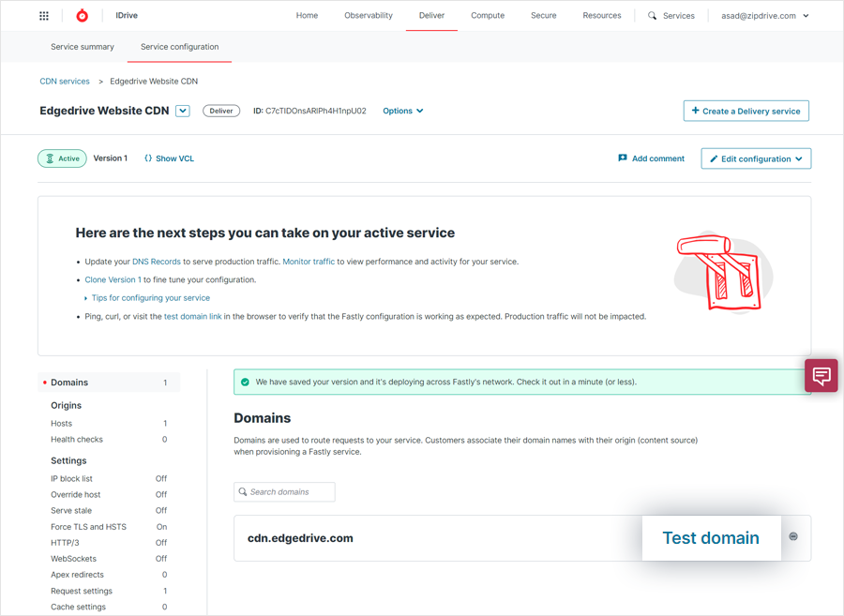Click into the Search domains field

tap(284, 491)
